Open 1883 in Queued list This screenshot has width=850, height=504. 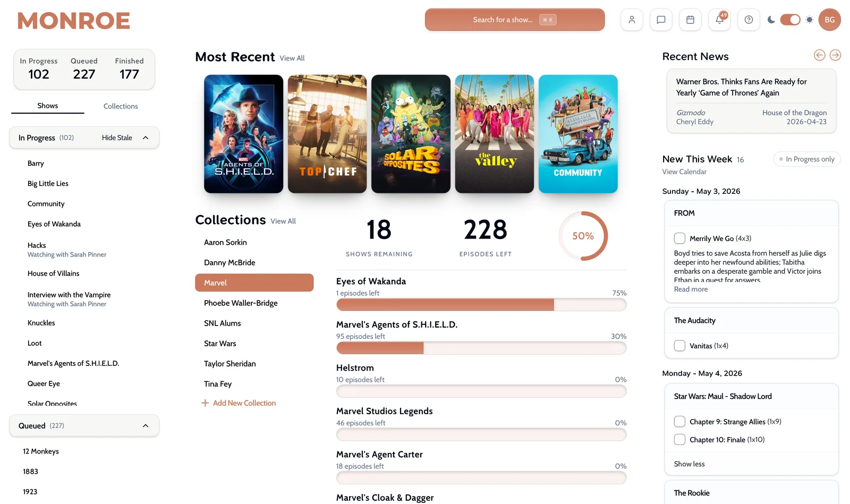(30, 472)
